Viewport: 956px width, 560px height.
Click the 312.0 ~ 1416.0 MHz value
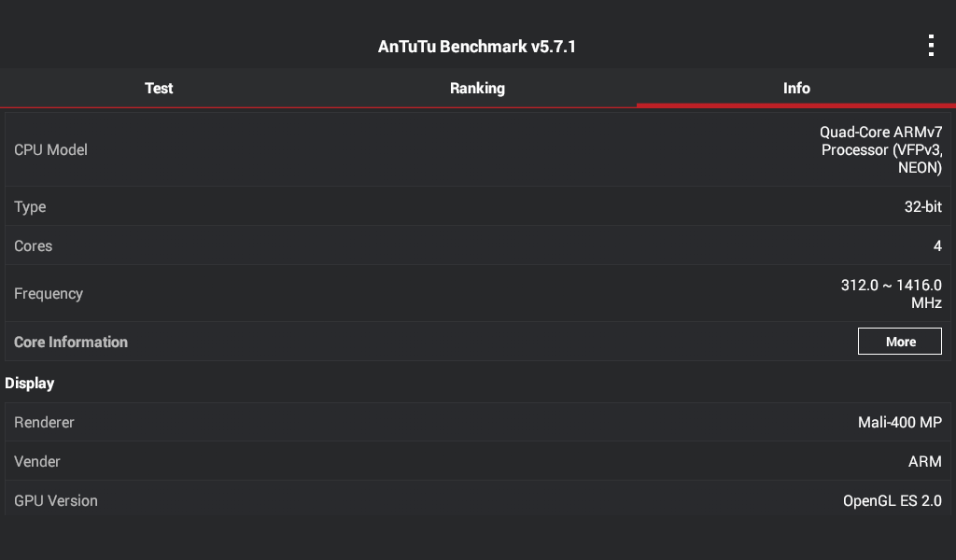point(891,293)
